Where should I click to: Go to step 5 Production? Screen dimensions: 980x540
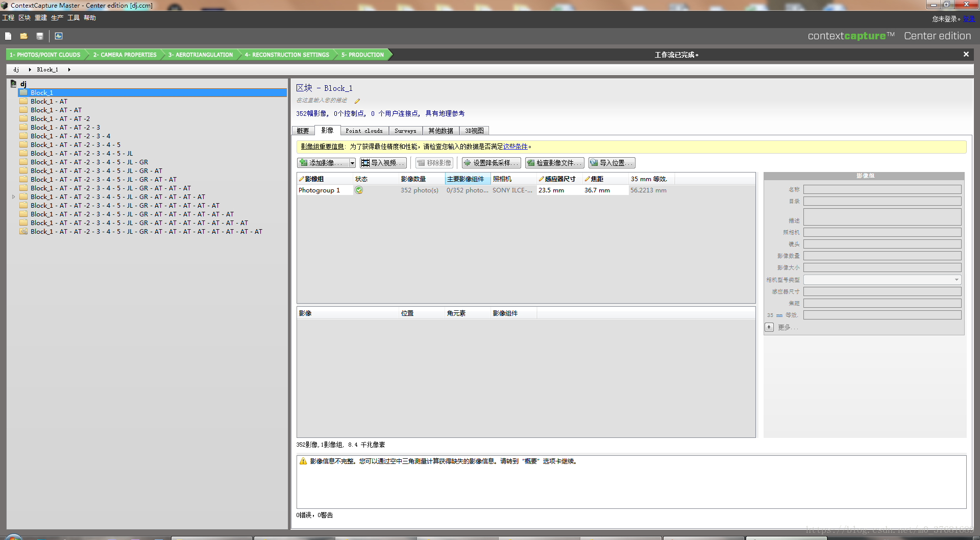(x=362, y=55)
